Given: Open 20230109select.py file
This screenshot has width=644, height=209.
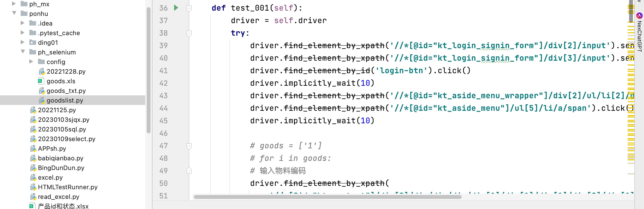Looking at the screenshot, I should coord(67,139).
